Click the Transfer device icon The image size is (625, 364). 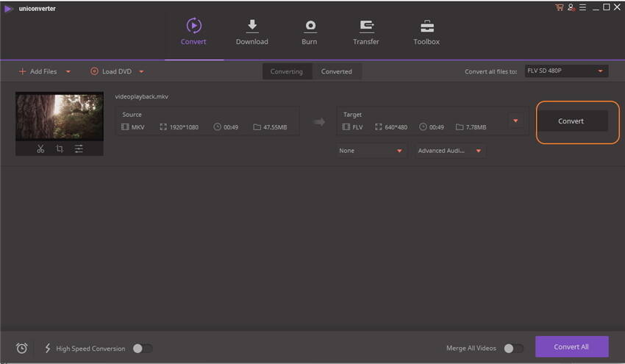pyautogui.click(x=367, y=26)
